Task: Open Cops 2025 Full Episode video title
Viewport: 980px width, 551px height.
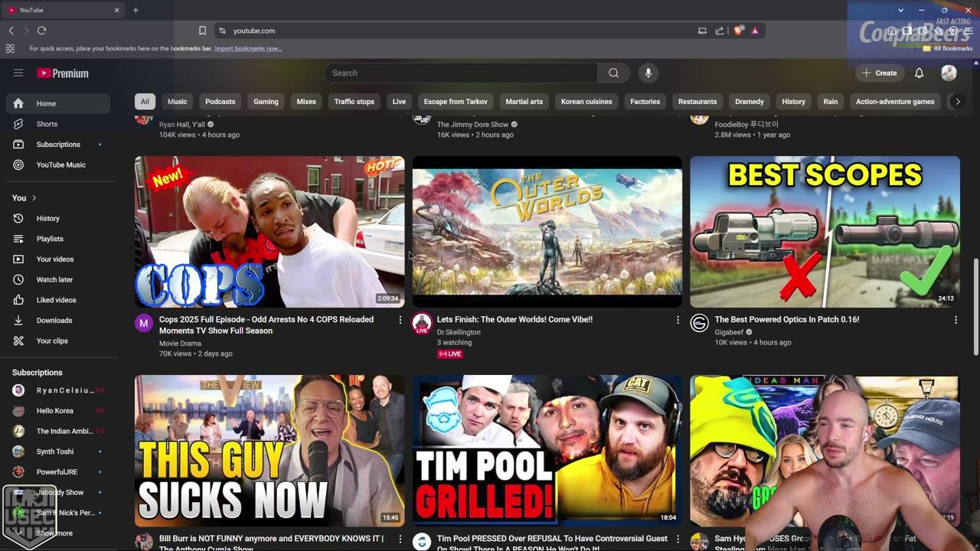Action: pyautogui.click(x=266, y=325)
